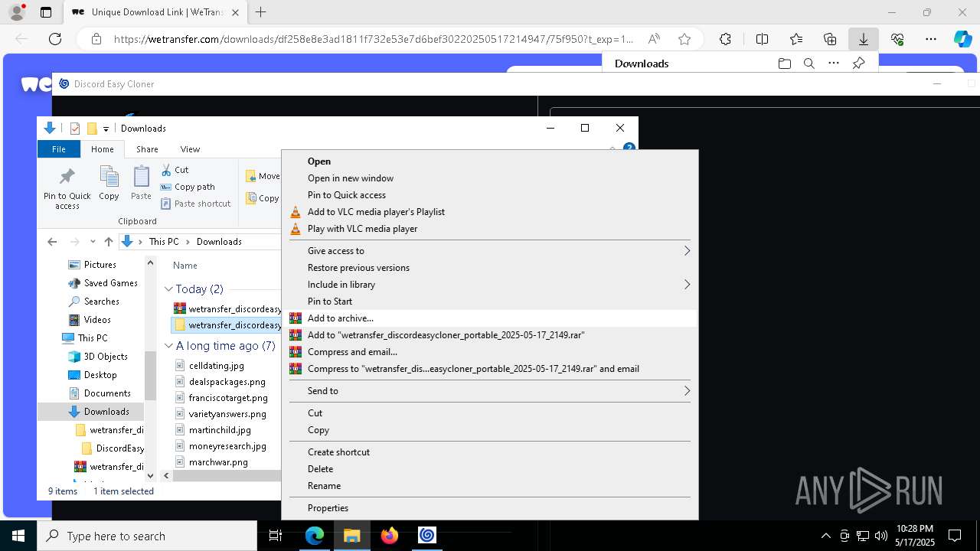The image size is (980, 551).
Task: Expand Include in library submenu
Action: point(491,285)
